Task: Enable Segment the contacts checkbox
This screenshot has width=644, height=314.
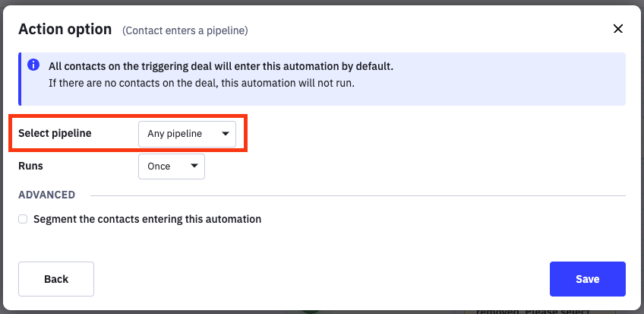Action: pos(24,219)
